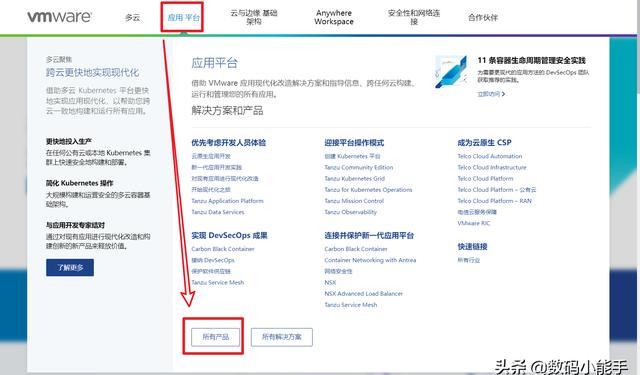The image size is (640, 375).
Task: Open NSX Advanced Load Balancer link
Action: 364,294
